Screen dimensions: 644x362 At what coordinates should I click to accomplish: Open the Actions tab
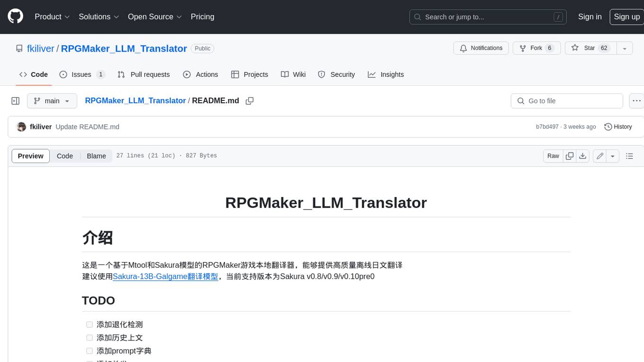pos(200,74)
